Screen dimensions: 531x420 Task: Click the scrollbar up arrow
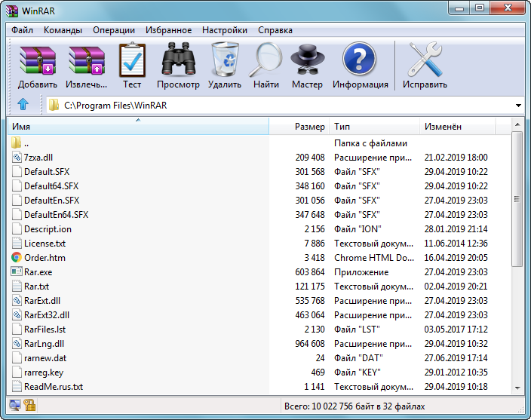coord(517,124)
